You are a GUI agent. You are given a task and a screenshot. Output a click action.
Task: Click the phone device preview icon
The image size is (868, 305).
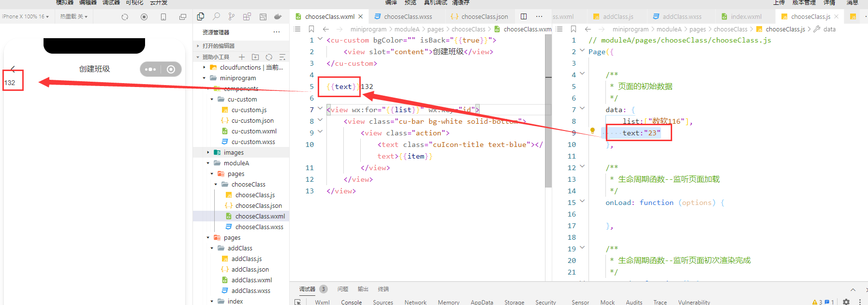click(163, 17)
